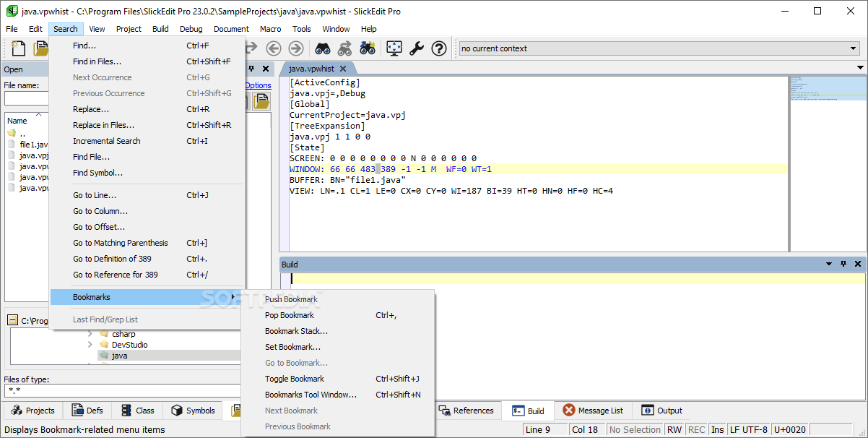868x438 pixels.
Task: Click the Name column header sort
Action: 17,121
